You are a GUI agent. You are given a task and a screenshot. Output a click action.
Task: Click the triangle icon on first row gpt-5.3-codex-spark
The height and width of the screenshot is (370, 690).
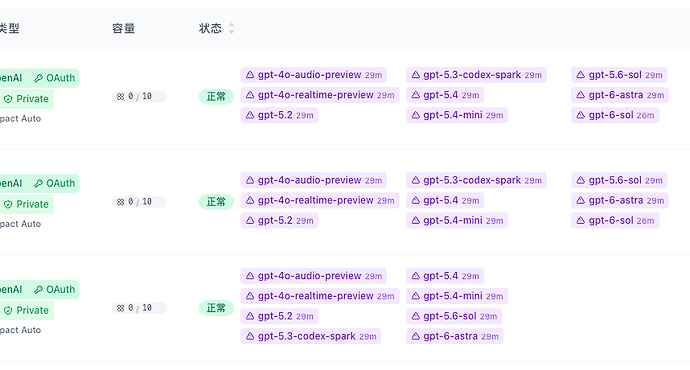coord(415,75)
